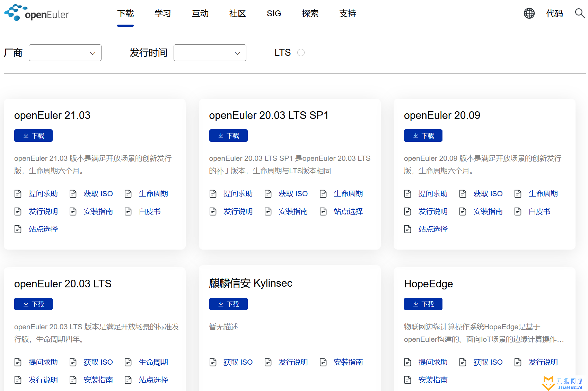Open the 代码 link in header
Image resolution: width=588 pixels, height=391 pixels.
pyautogui.click(x=554, y=14)
